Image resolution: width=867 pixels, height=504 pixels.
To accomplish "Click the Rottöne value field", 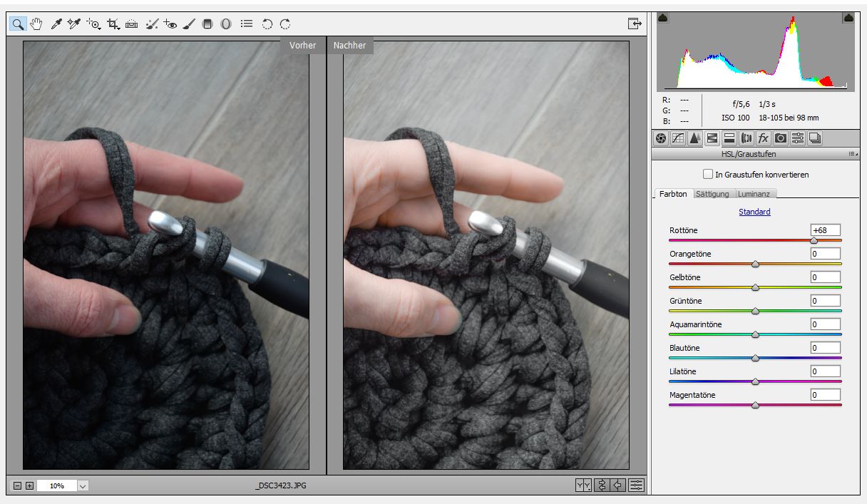I will coord(825,230).
